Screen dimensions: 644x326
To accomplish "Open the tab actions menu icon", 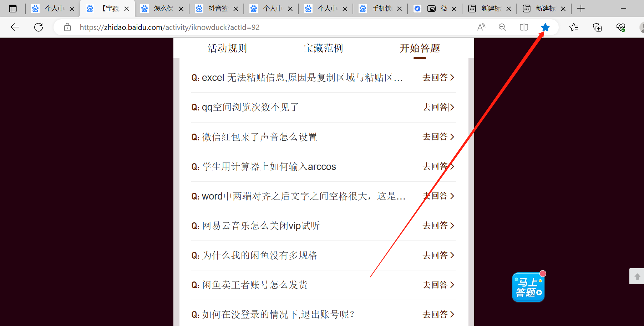I will [13, 9].
